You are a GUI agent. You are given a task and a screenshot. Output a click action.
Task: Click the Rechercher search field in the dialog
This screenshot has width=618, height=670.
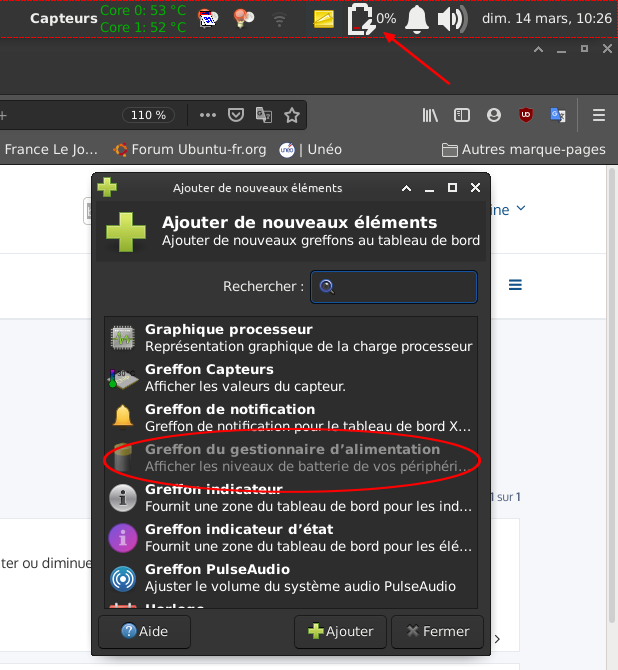pyautogui.click(x=394, y=287)
